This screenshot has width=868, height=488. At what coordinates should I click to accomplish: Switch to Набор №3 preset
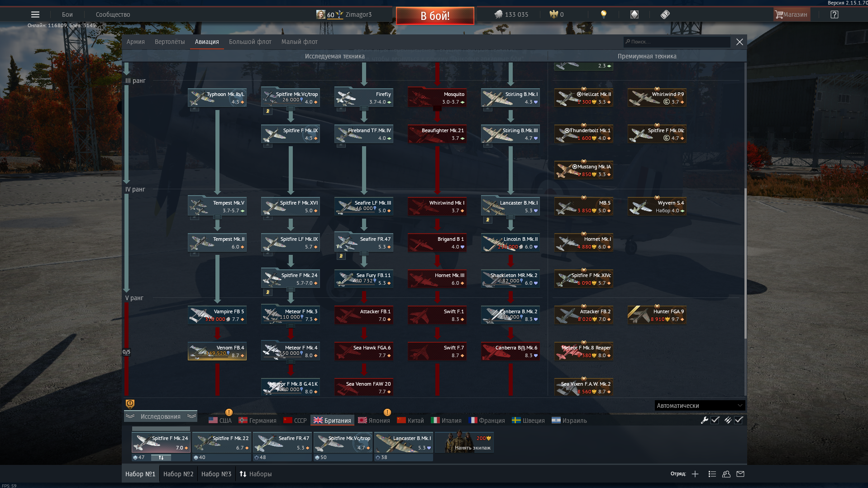(216, 474)
